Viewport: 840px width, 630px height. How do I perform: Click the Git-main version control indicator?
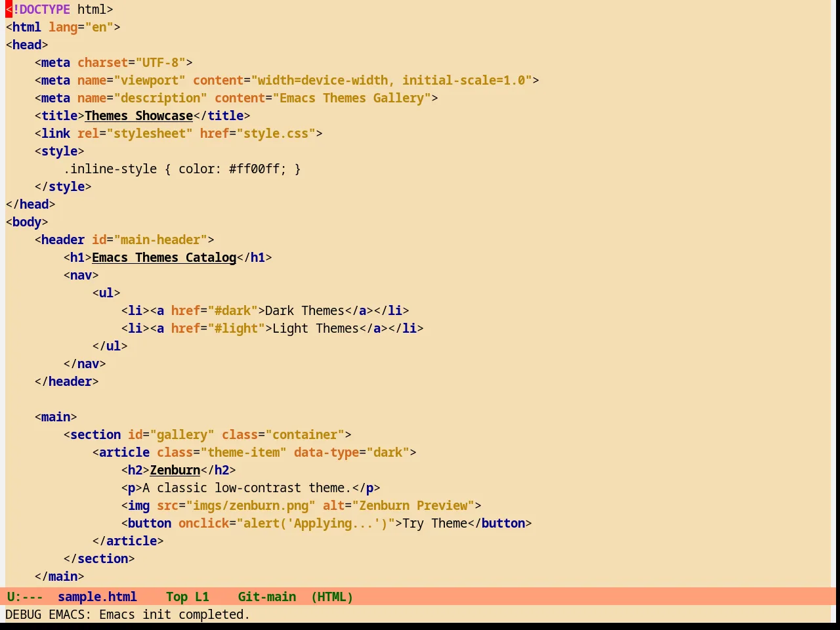point(267,597)
